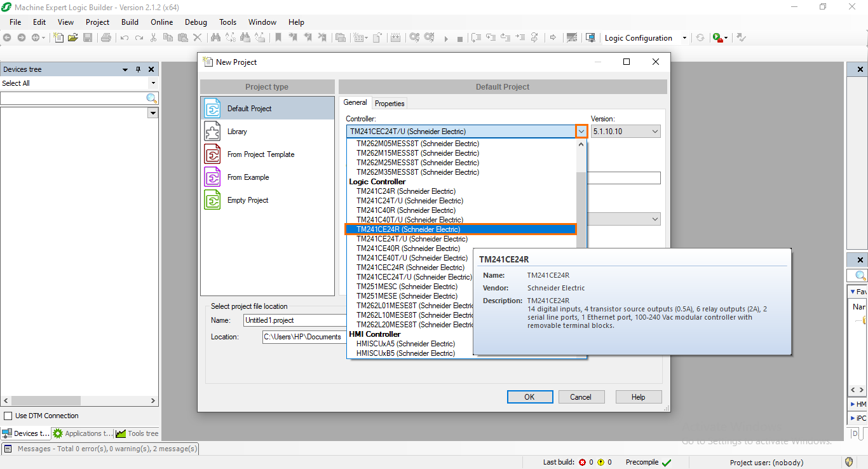Click the search magnifier in Devices tree
This screenshot has height=469, width=868.
152,98
